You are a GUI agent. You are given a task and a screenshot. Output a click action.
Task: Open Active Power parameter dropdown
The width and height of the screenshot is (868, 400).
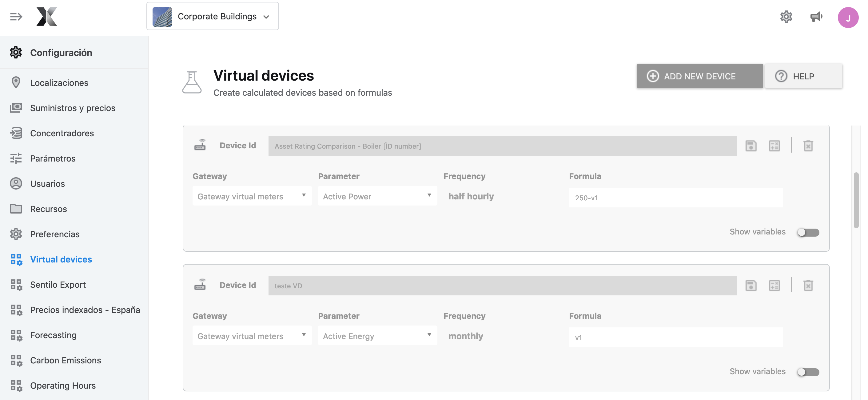coord(377,196)
